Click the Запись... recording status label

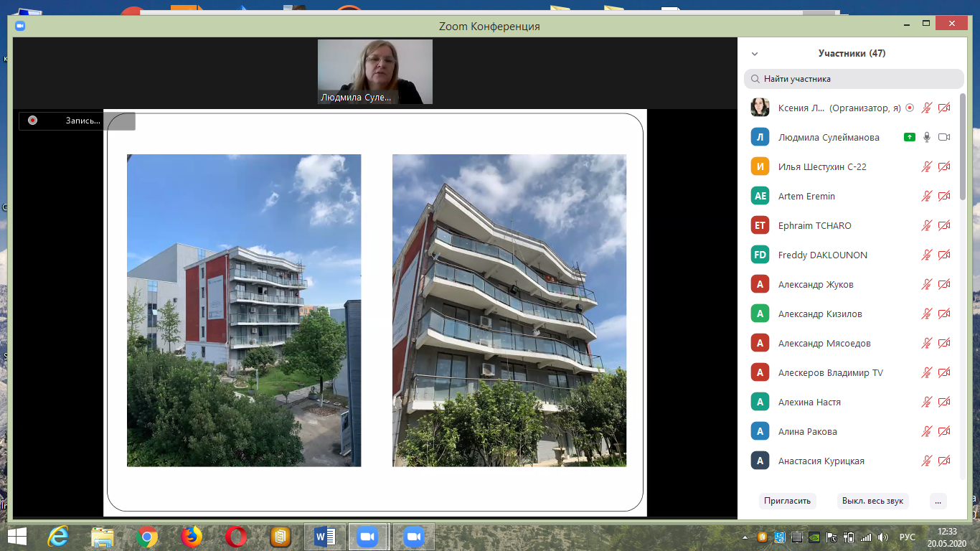click(83, 121)
